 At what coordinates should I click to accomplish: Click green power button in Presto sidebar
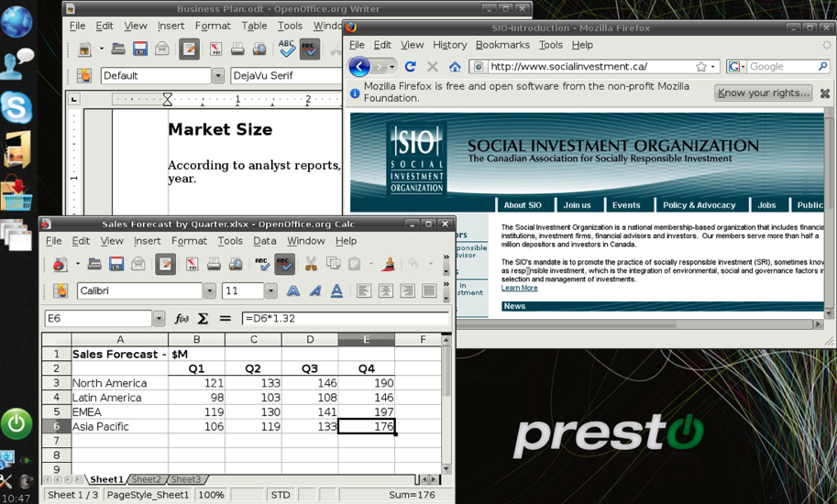pyautogui.click(x=16, y=424)
